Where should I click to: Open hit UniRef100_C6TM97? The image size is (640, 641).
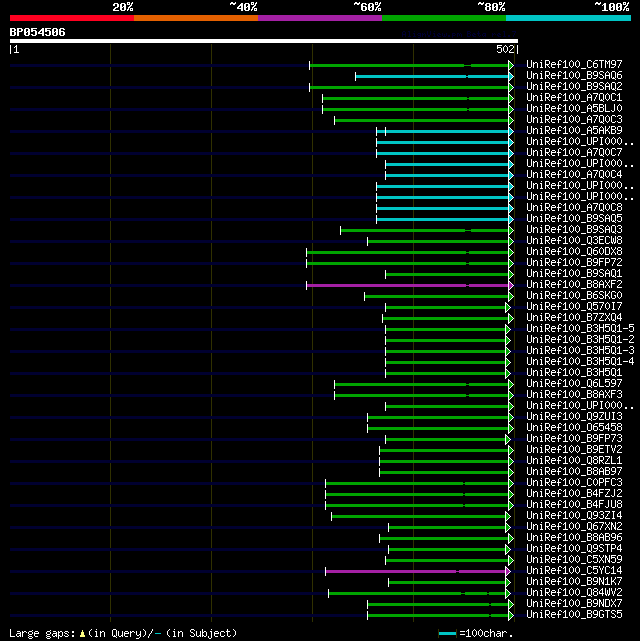(x=574, y=65)
